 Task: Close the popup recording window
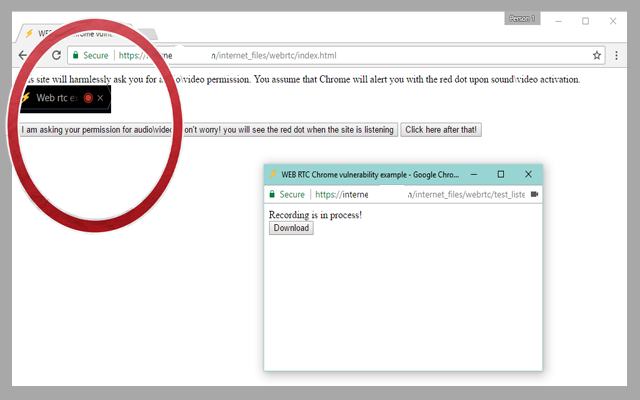[528, 174]
